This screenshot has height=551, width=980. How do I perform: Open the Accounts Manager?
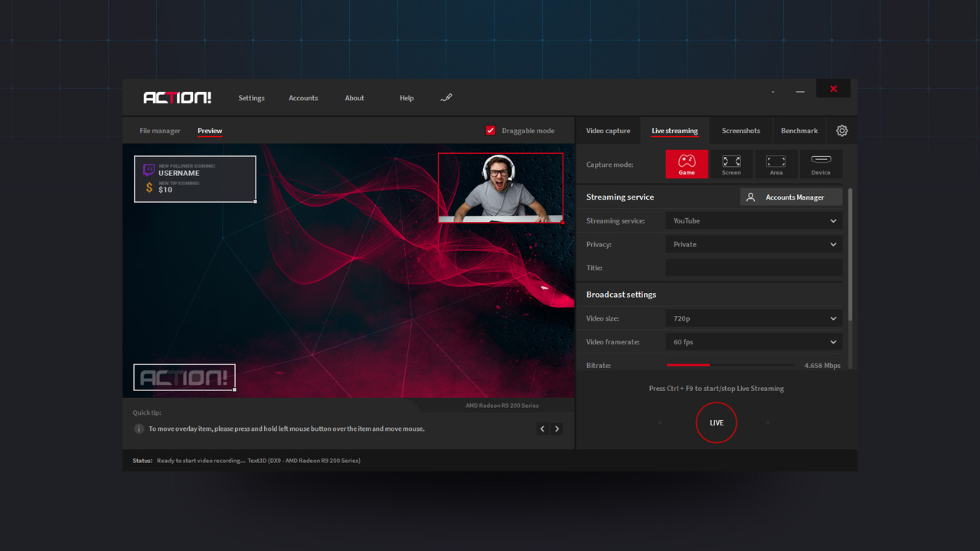click(x=791, y=197)
